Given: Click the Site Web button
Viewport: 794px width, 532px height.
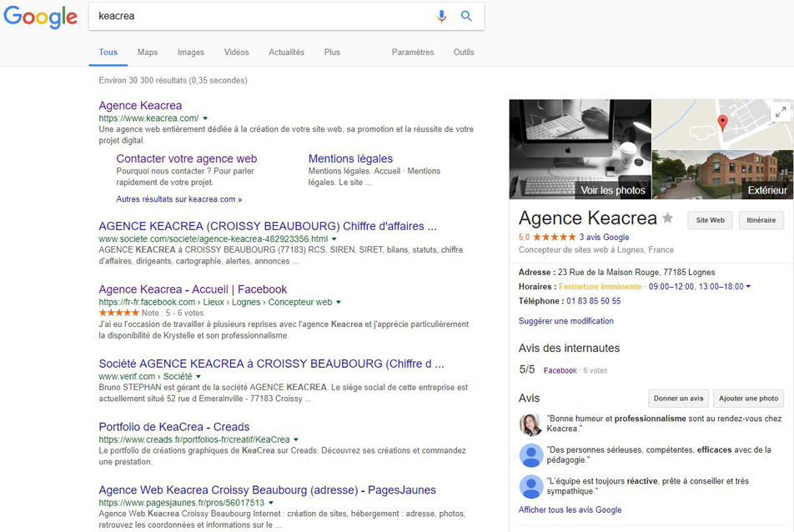Looking at the screenshot, I should (x=710, y=220).
